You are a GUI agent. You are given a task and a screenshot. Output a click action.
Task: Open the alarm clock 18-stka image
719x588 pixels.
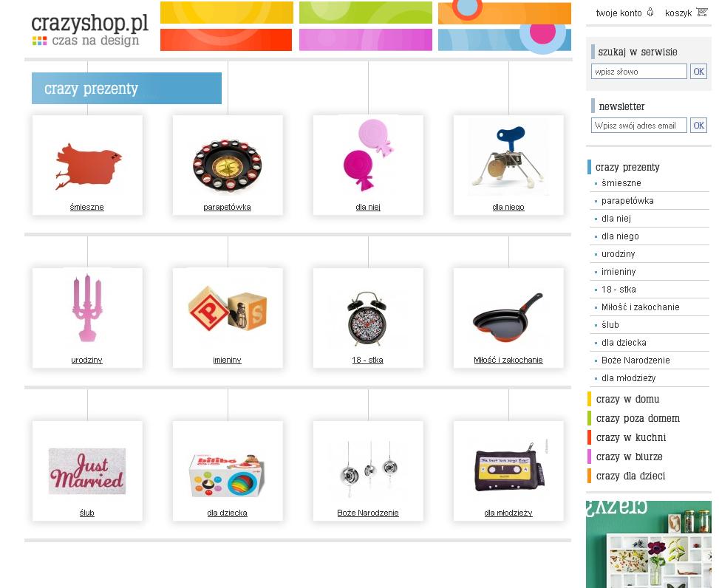pyautogui.click(x=367, y=319)
